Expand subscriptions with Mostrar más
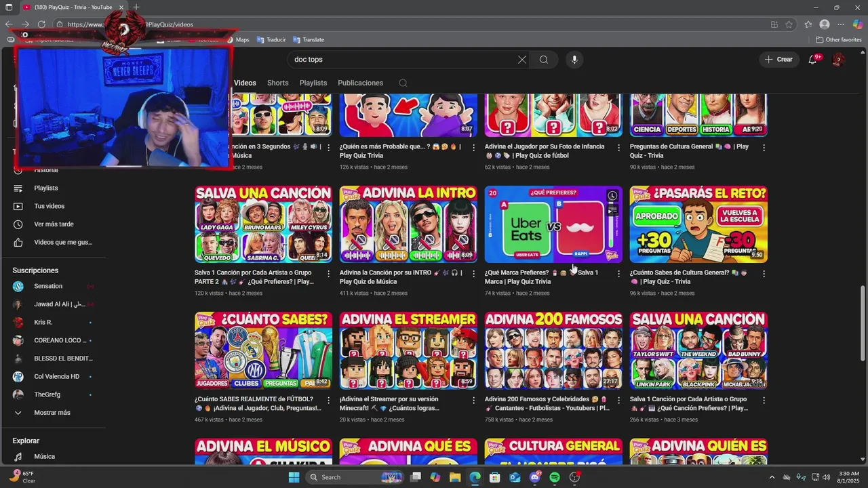868x488 pixels. pyautogui.click(x=53, y=413)
